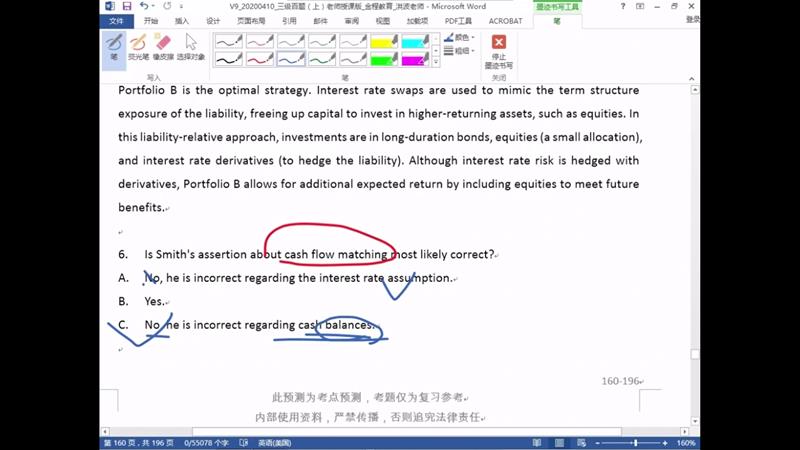
Task: Pick the cyan highlighter pen style
Action: point(415,41)
